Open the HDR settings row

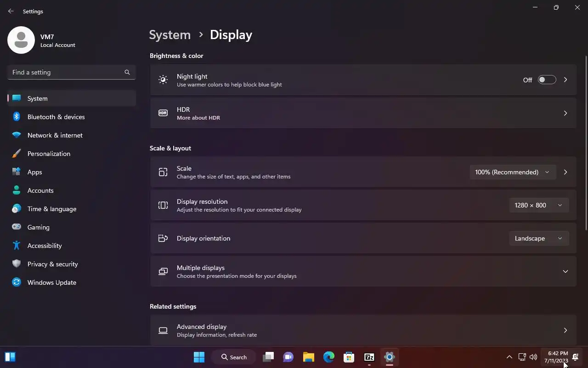click(x=363, y=113)
